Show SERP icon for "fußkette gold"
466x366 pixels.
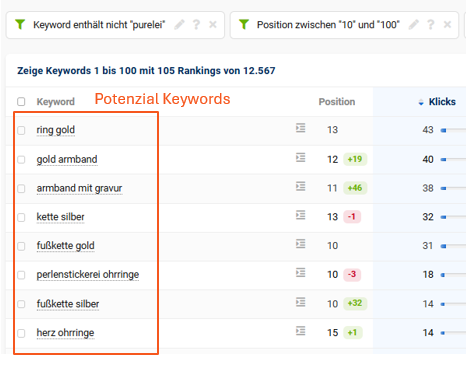[x=300, y=244]
